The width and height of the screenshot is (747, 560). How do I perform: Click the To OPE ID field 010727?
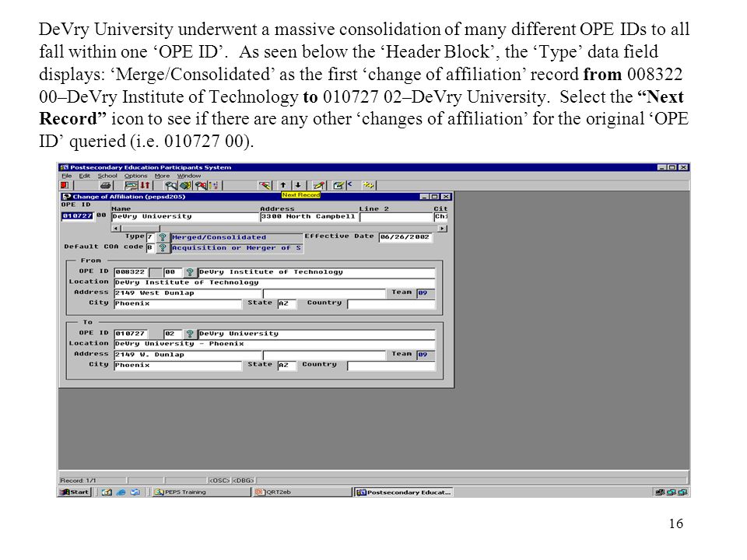pyautogui.click(x=131, y=334)
